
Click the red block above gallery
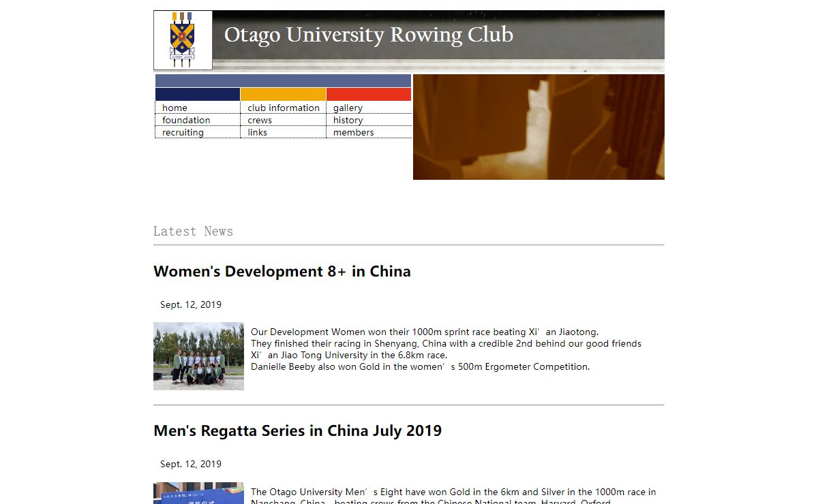coord(369,94)
